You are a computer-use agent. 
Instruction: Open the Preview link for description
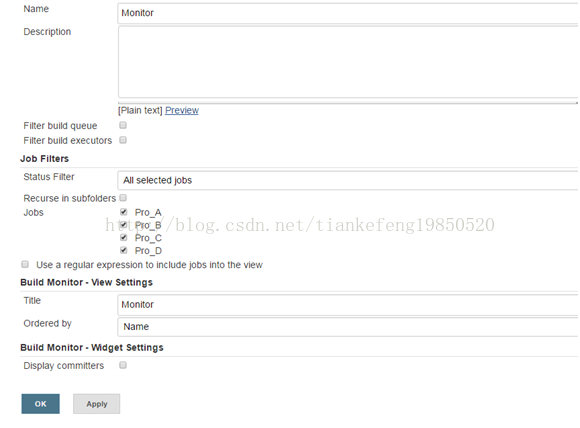182,110
